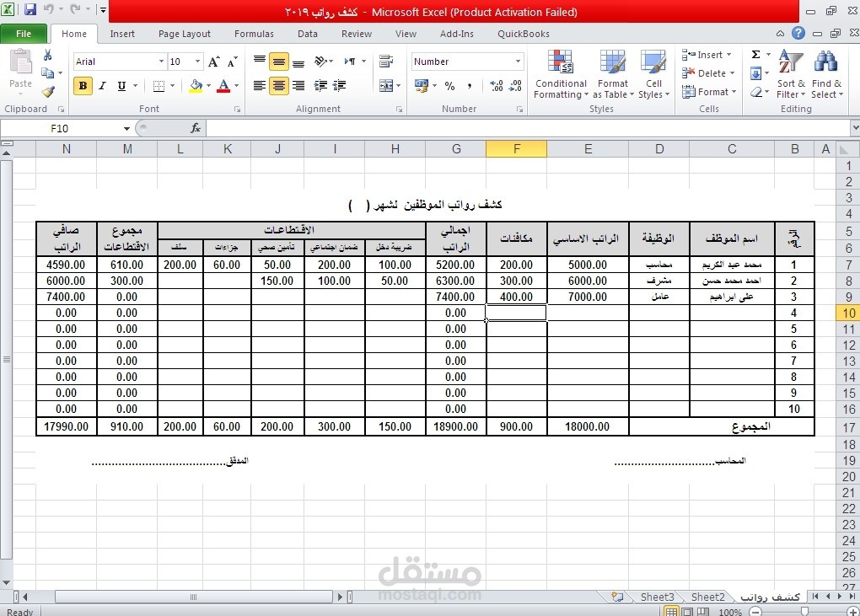Open the File menu
860x616 pixels.
click(24, 33)
